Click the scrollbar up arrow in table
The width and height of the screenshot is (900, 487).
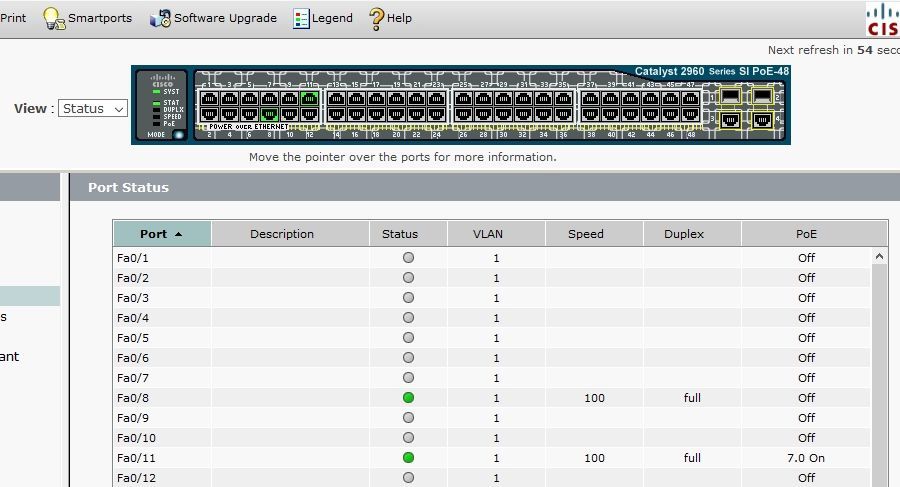tap(879, 257)
